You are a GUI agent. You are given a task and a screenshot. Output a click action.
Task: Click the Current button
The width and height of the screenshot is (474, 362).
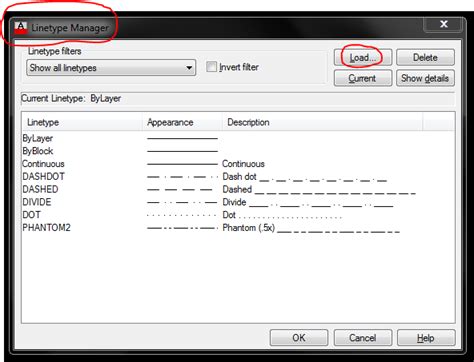pos(363,78)
